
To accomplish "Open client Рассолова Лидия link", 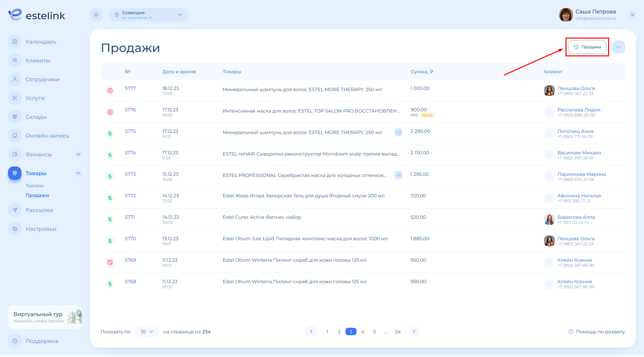I will (x=579, y=110).
